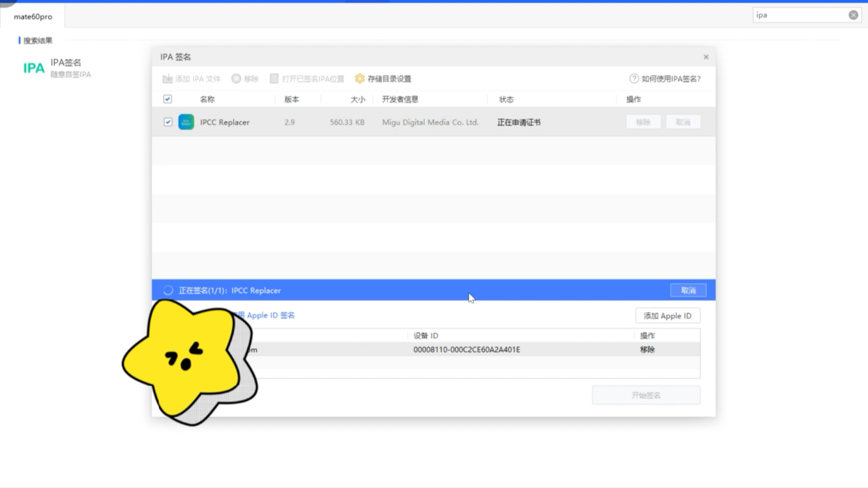Click the 搜索结果 section label

pyautogui.click(x=38, y=41)
